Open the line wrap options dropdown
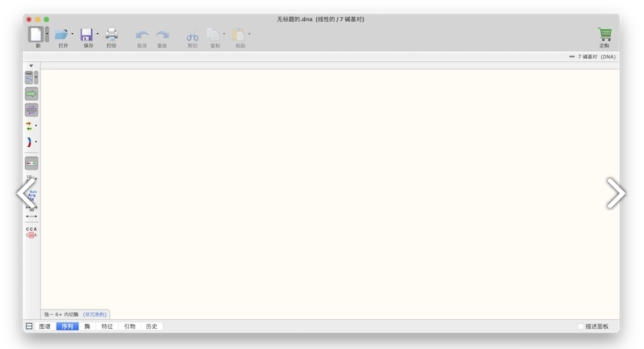This screenshot has width=644, height=349. 36,78
